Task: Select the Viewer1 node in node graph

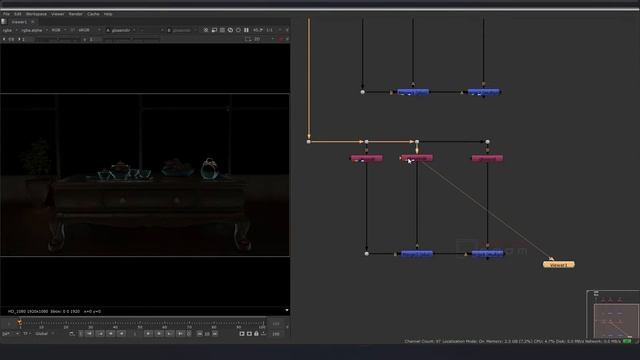Action: (558, 265)
